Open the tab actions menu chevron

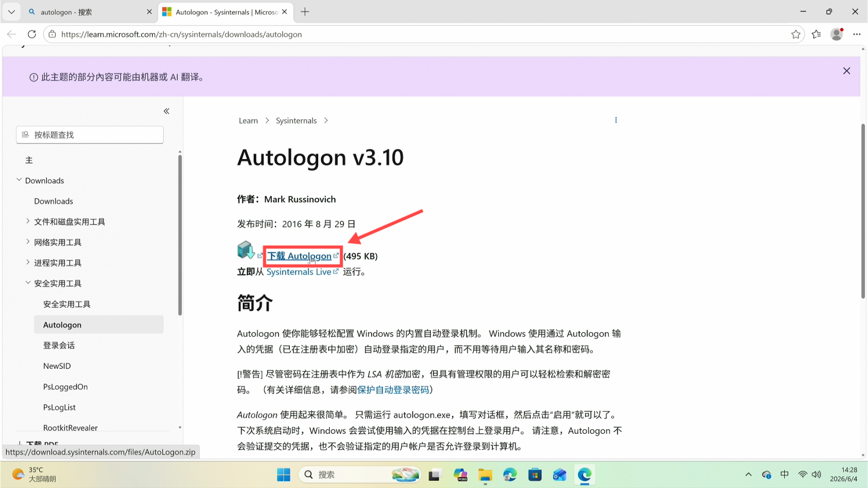[x=11, y=11]
